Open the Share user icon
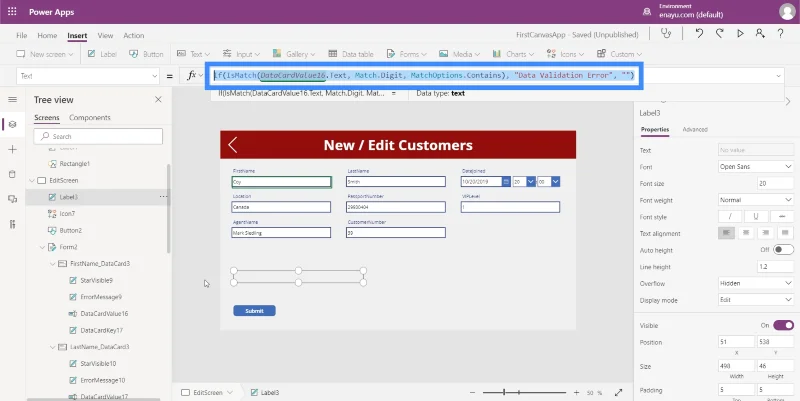 (760, 33)
